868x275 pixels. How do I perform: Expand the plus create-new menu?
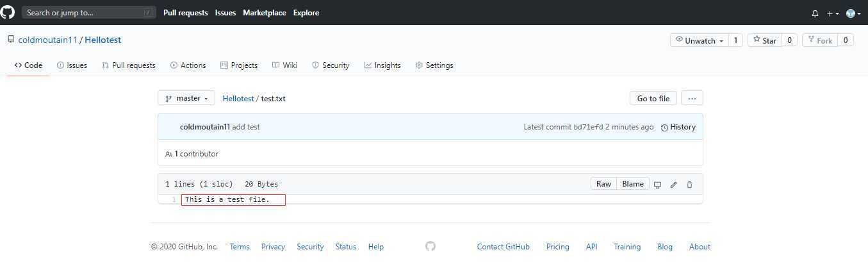tap(833, 13)
